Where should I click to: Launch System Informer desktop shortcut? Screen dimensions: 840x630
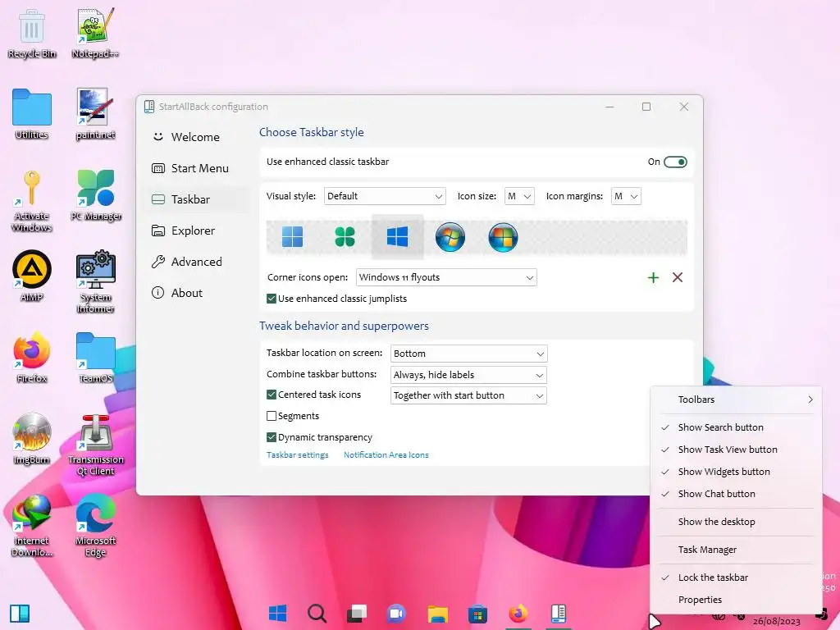point(95,282)
